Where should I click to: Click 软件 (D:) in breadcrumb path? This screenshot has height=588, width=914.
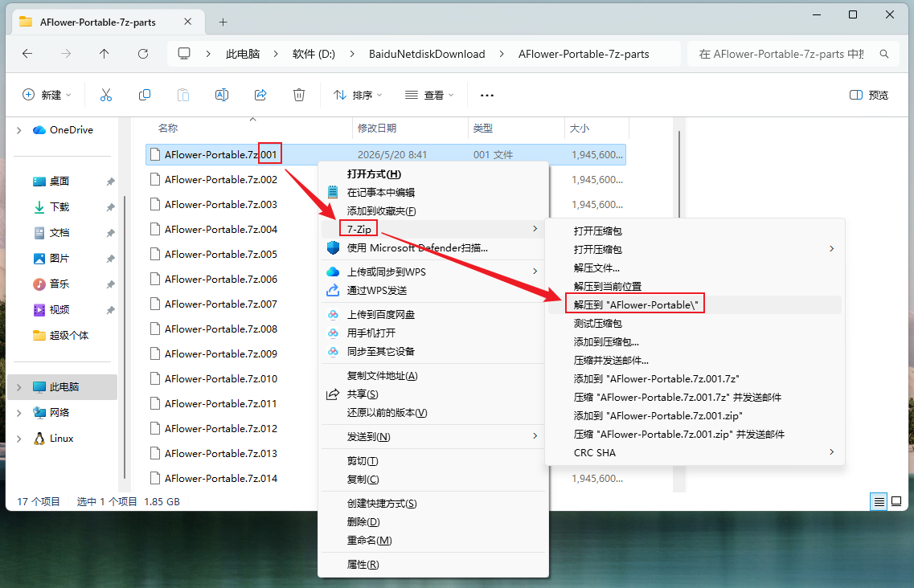click(x=314, y=54)
